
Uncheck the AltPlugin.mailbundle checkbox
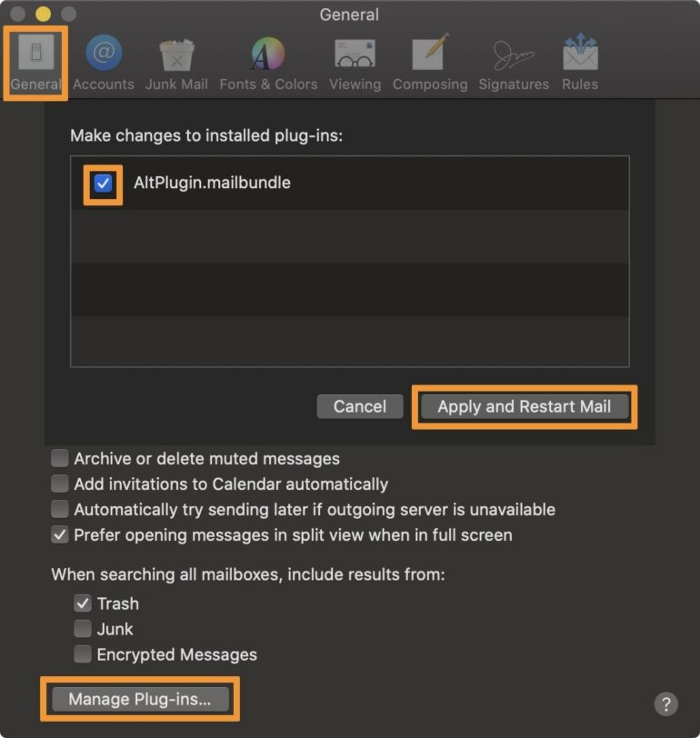(x=103, y=184)
